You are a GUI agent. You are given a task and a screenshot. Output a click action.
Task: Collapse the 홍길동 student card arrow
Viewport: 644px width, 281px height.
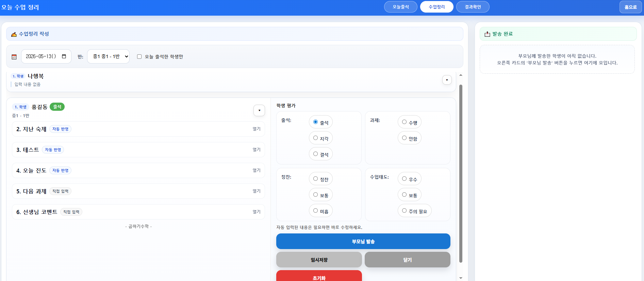point(259,110)
